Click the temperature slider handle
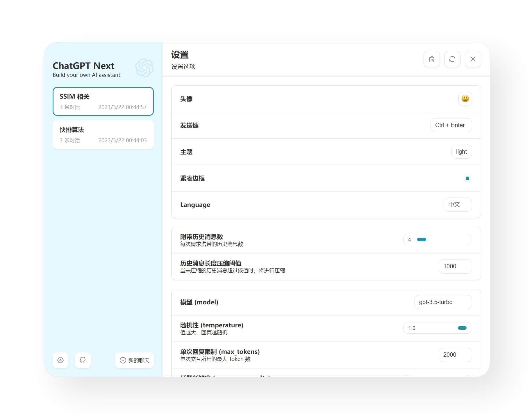532x419 pixels. (x=462, y=328)
